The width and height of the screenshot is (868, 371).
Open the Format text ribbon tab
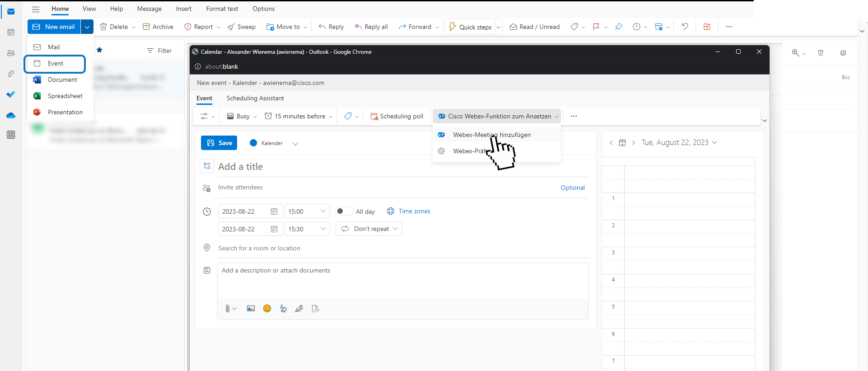222,9
